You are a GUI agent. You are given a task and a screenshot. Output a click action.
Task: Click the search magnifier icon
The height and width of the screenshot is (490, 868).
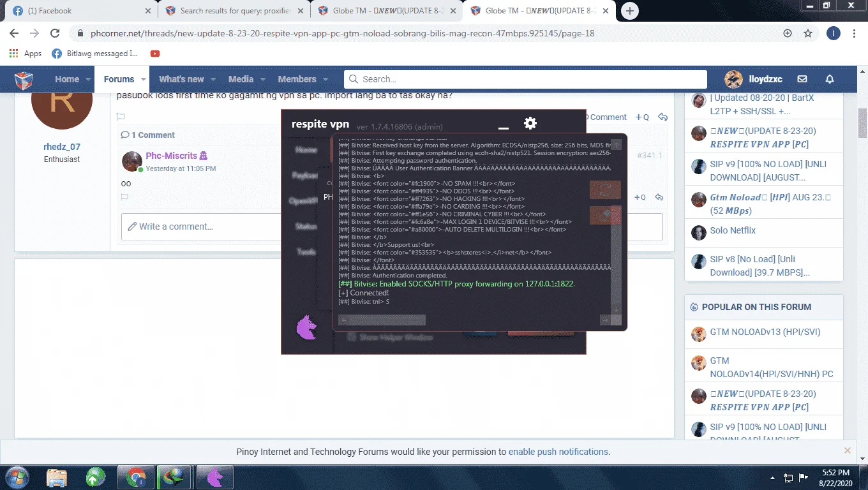pyautogui.click(x=354, y=79)
